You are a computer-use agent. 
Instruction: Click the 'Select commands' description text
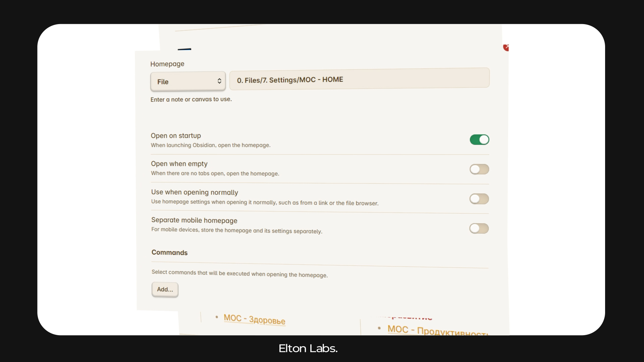(x=239, y=274)
